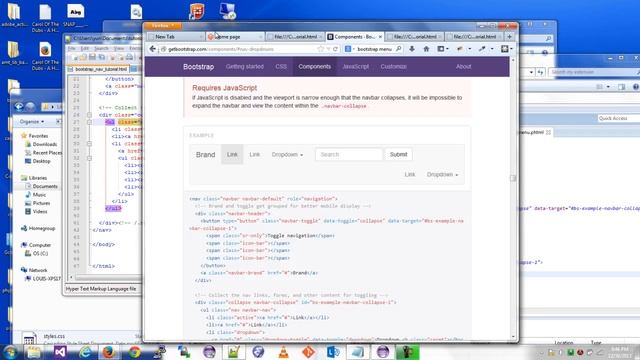Open VLC media player from the taskbar
Viewport: 640px width, 360px height.
click(283, 352)
